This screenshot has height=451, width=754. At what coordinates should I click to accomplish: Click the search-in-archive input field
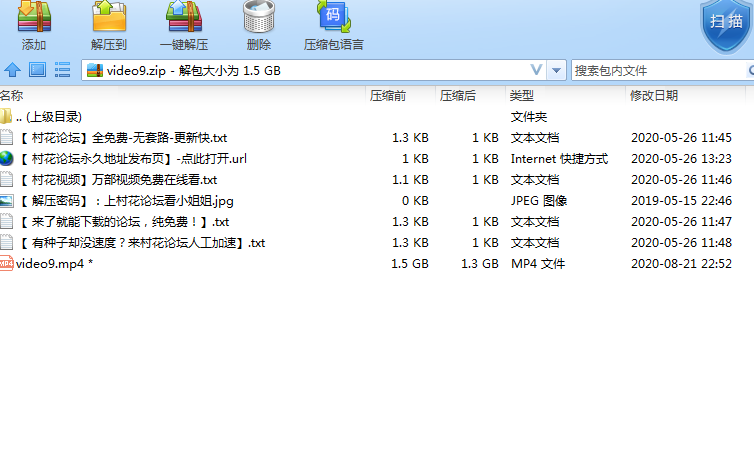click(658, 70)
